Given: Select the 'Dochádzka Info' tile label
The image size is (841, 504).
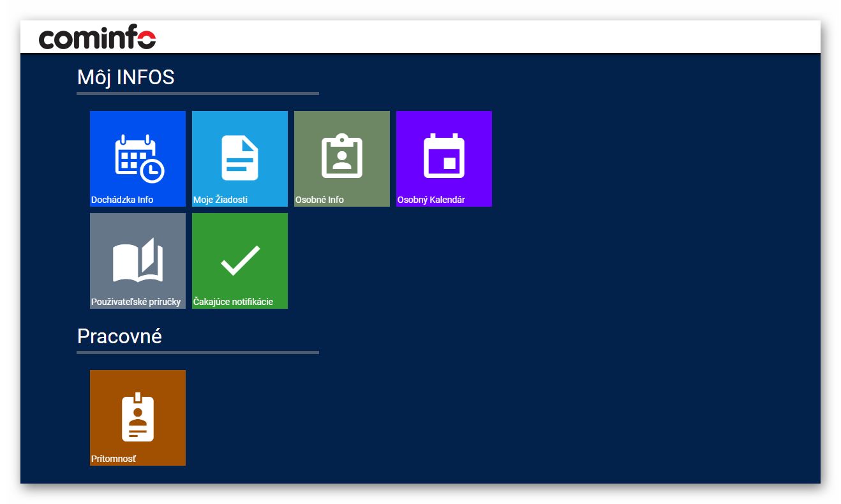Looking at the screenshot, I should (x=123, y=200).
